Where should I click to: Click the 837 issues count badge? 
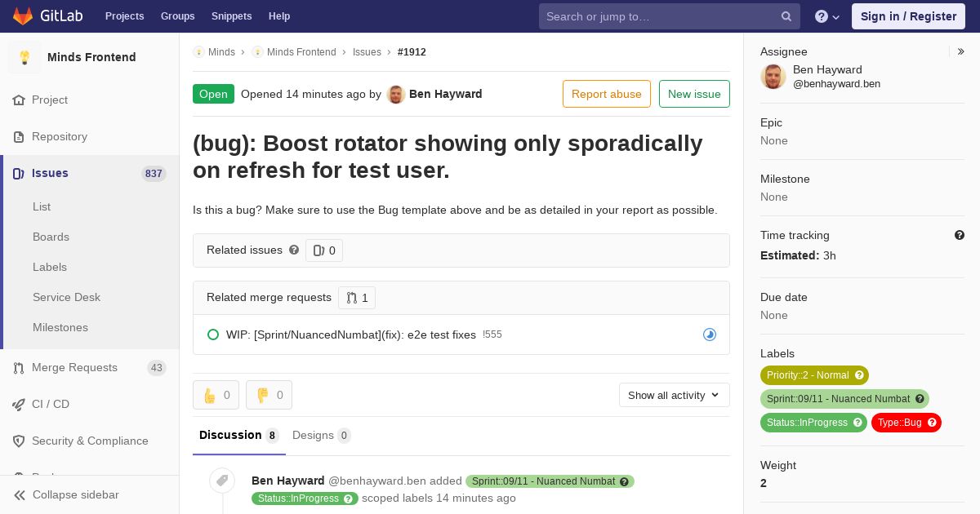coord(154,174)
